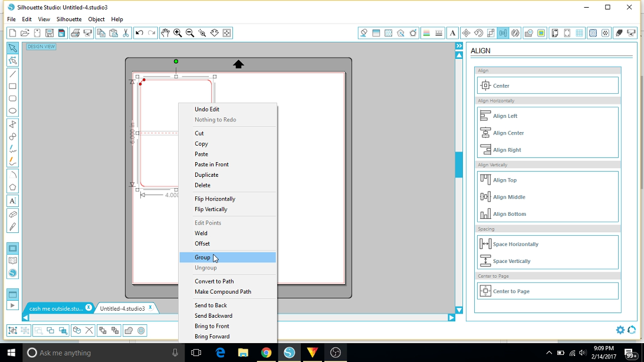Click the Zoom In magnifier icon
644x362 pixels.
click(178, 33)
